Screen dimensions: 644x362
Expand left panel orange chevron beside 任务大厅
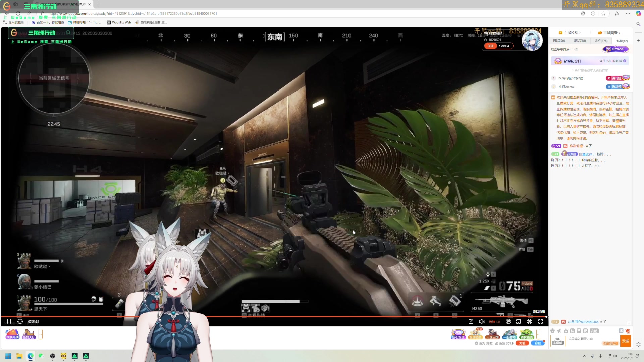(41, 334)
